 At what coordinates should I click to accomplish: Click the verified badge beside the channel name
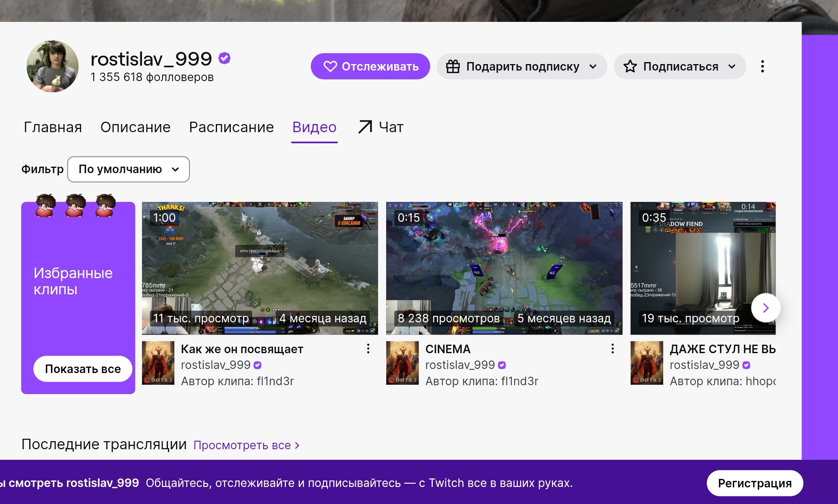[224, 58]
